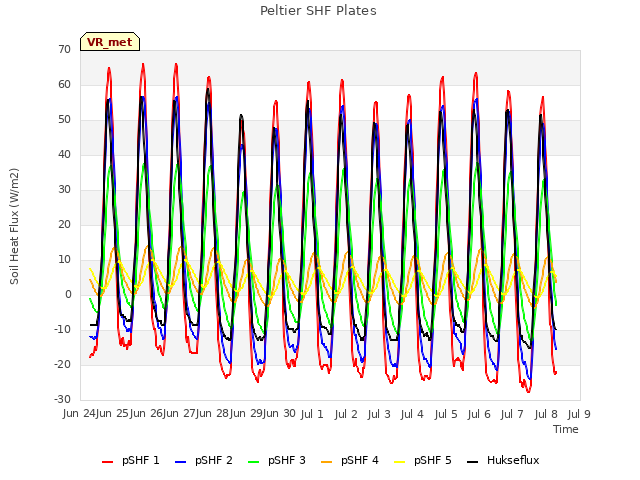Click the 30 y-axis tick label
The image size is (640, 480).
(x=64, y=189)
